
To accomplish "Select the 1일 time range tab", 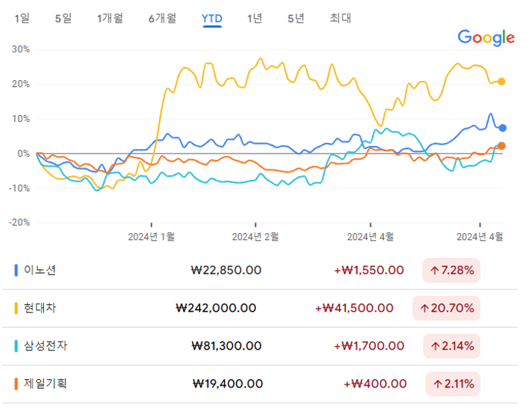I will pos(22,18).
